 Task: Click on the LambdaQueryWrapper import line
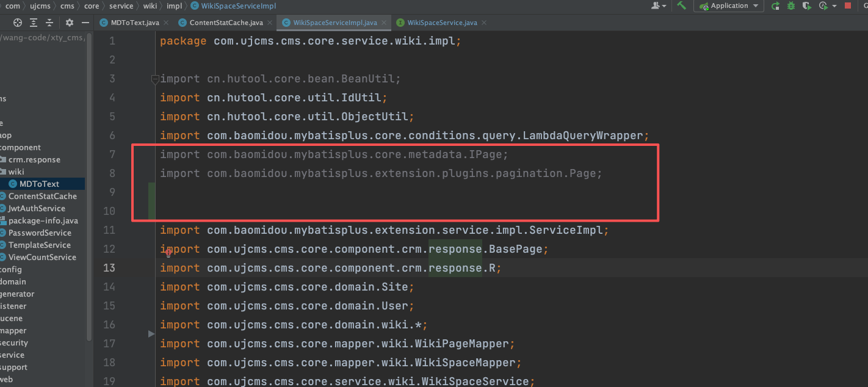point(405,136)
